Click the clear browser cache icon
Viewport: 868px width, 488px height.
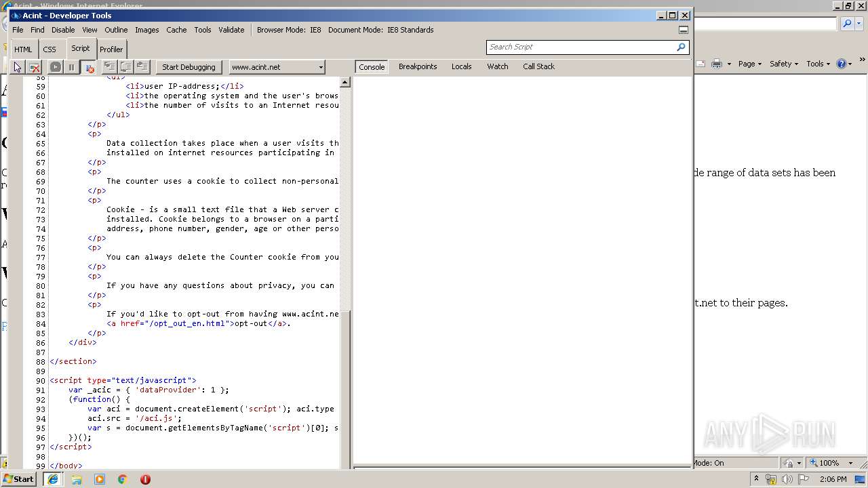click(x=35, y=67)
